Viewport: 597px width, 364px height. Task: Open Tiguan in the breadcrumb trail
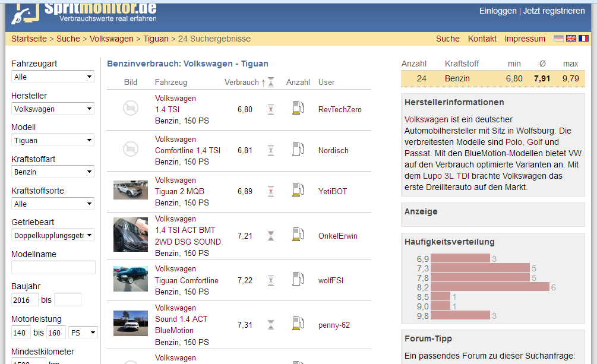pos(156,39)
